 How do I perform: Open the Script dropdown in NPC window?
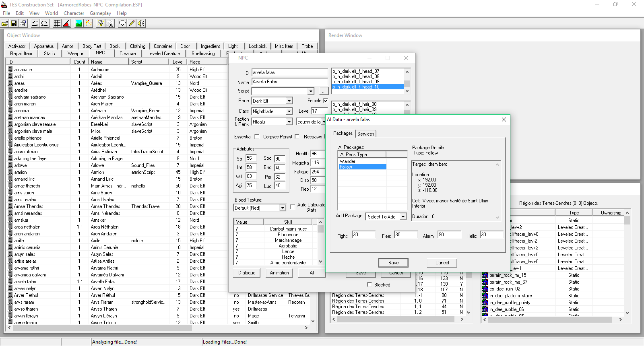[311, 91]
